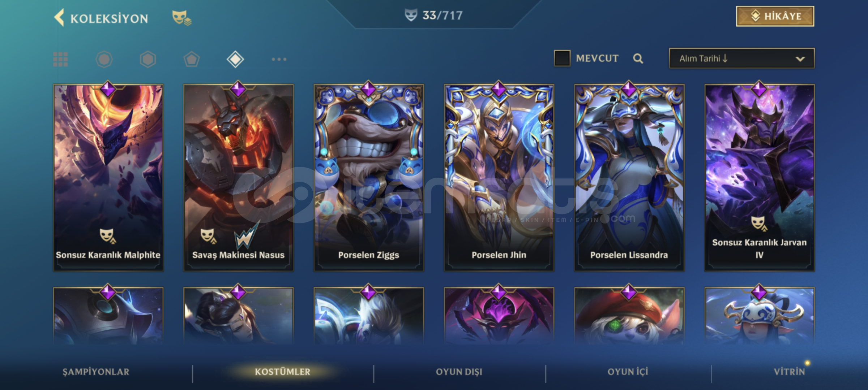Open the three-dots more filters icon

(x=279, y=59)
